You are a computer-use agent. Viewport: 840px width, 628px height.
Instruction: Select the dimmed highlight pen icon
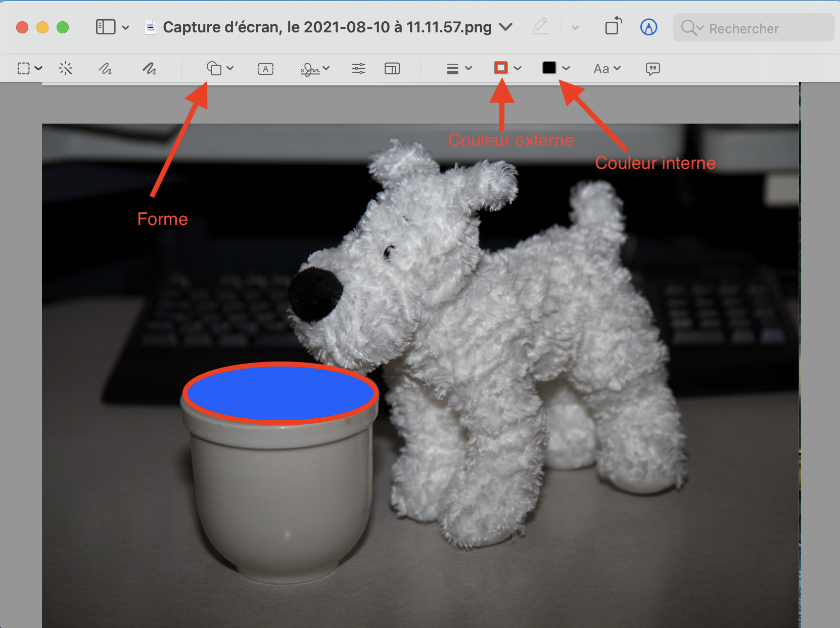pyautogui.click(x=540, y=26)
